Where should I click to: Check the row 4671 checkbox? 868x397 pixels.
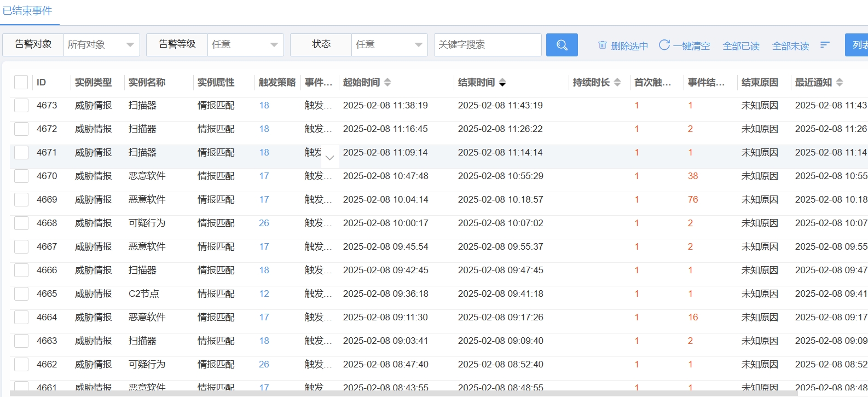click(x=21, y=152)
